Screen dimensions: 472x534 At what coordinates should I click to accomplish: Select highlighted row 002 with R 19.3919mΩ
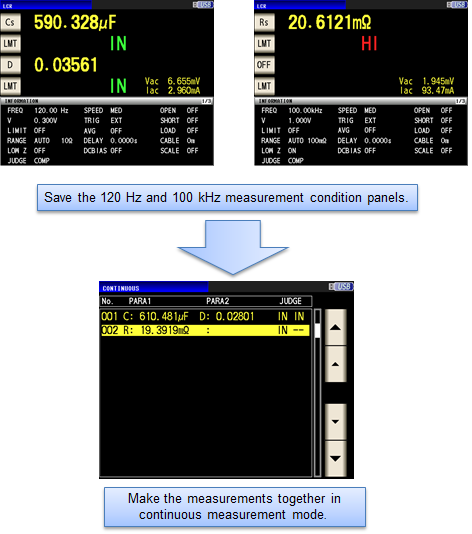pos(205,330)
